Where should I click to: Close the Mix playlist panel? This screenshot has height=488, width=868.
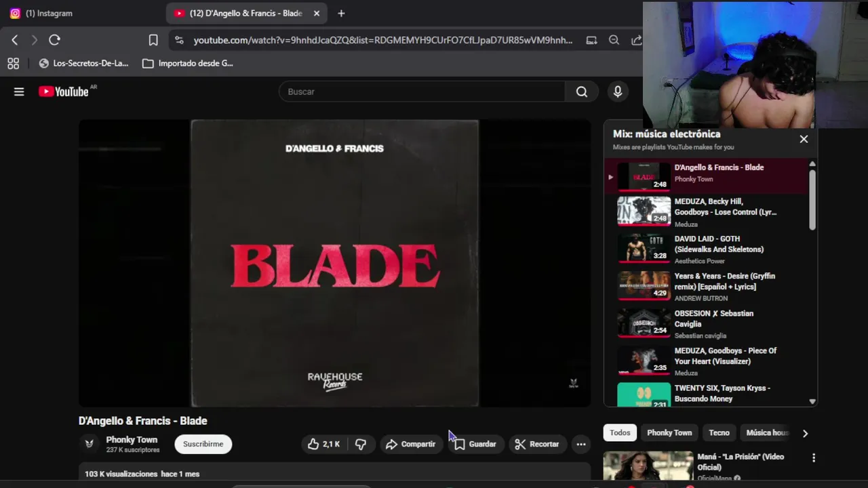(804, 139)
